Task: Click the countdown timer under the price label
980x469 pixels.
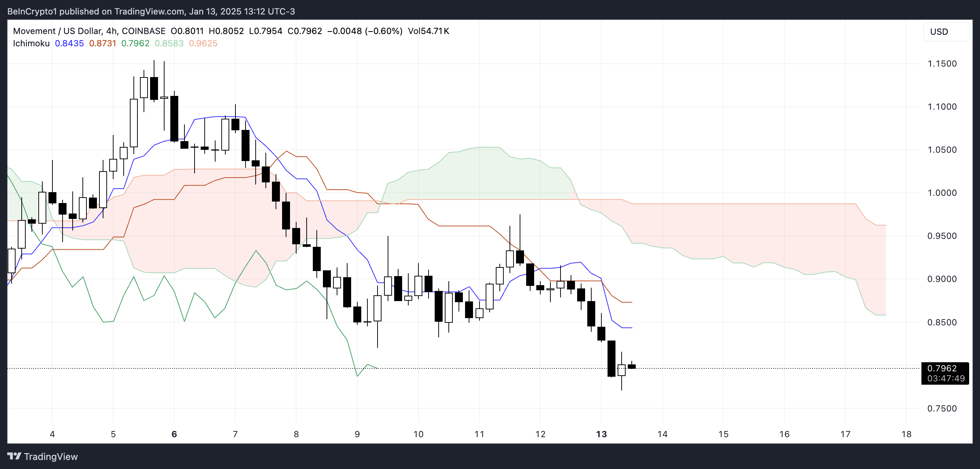Action: point(946,379)
